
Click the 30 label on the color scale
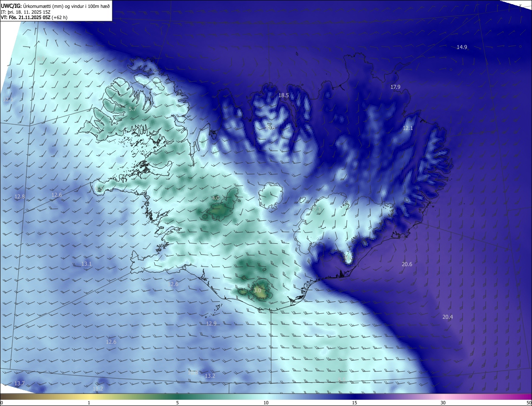point(443,403)
